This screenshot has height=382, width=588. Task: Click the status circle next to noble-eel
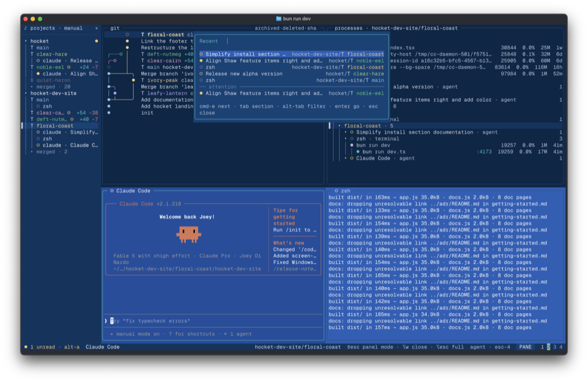click(x=69, y=67)
